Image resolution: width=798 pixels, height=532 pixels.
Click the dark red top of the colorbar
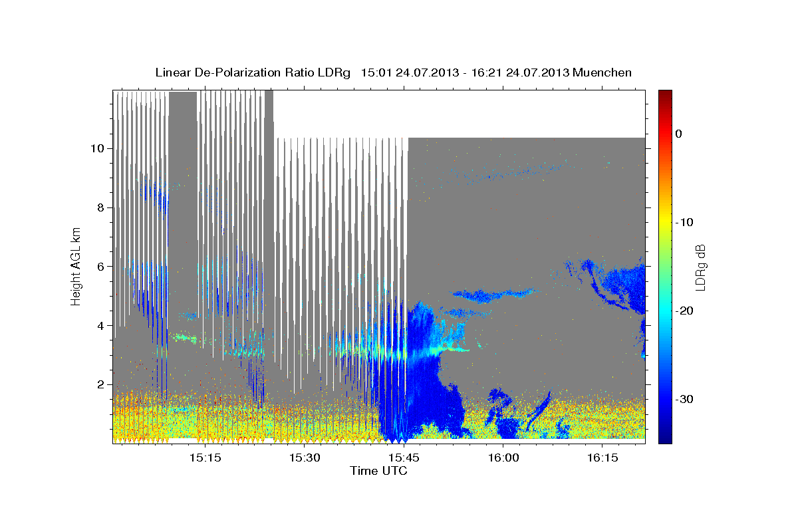(665, 94)
